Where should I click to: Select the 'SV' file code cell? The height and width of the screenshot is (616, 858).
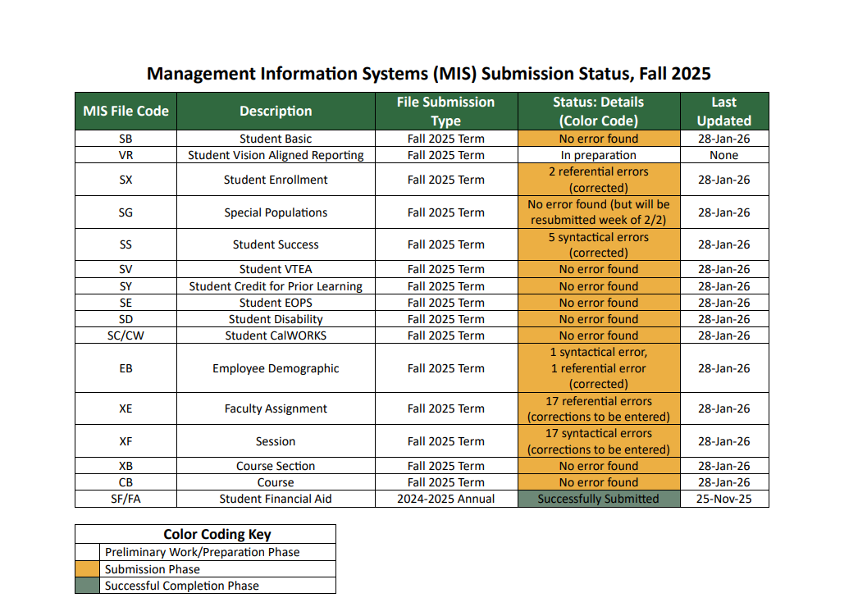126,269
